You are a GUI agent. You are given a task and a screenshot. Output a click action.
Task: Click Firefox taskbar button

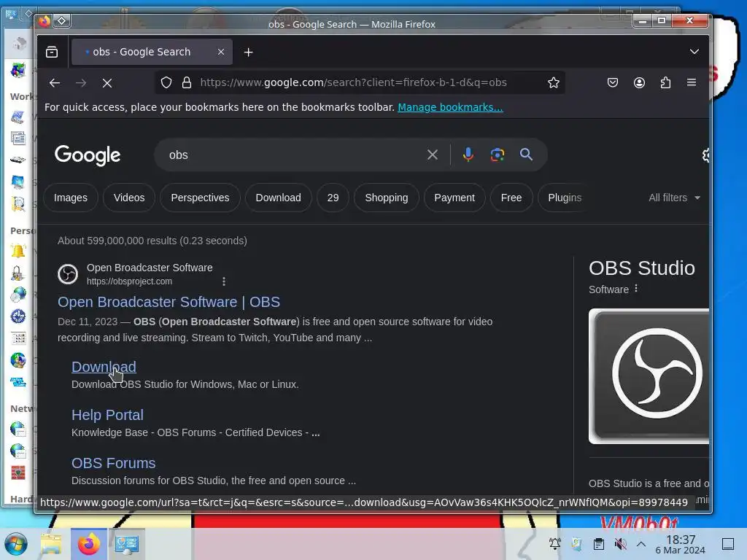pos(88,544)
